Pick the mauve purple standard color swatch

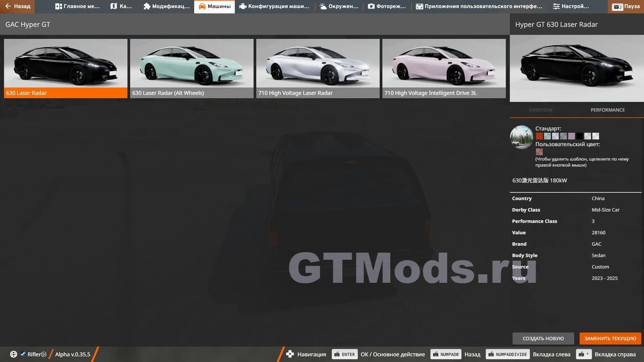[571, 136]
